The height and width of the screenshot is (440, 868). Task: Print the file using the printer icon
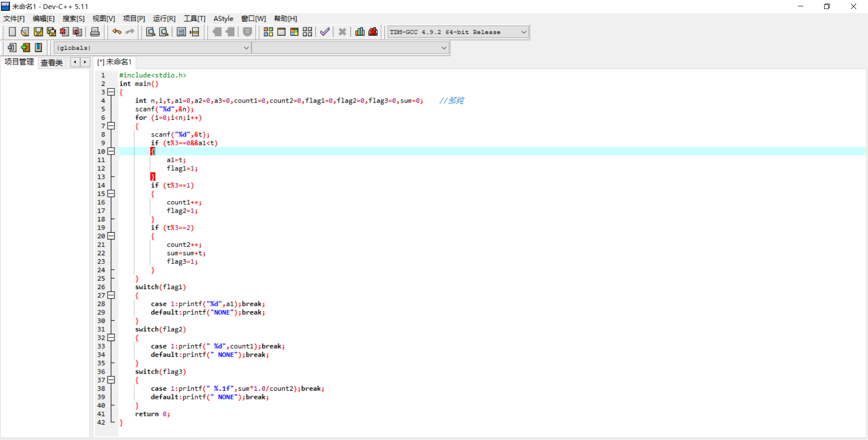[x=95, y=32]
